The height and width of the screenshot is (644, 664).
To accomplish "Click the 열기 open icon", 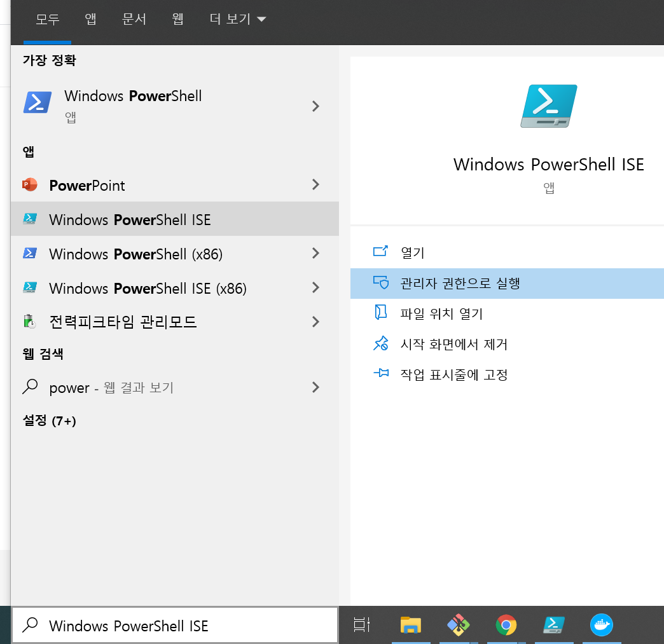I will (x=380, y=252).
